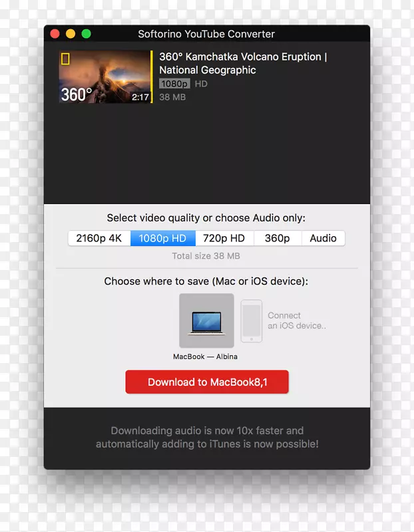
Task: Click the MacBook — Albina label
Action: click(205, 356)
